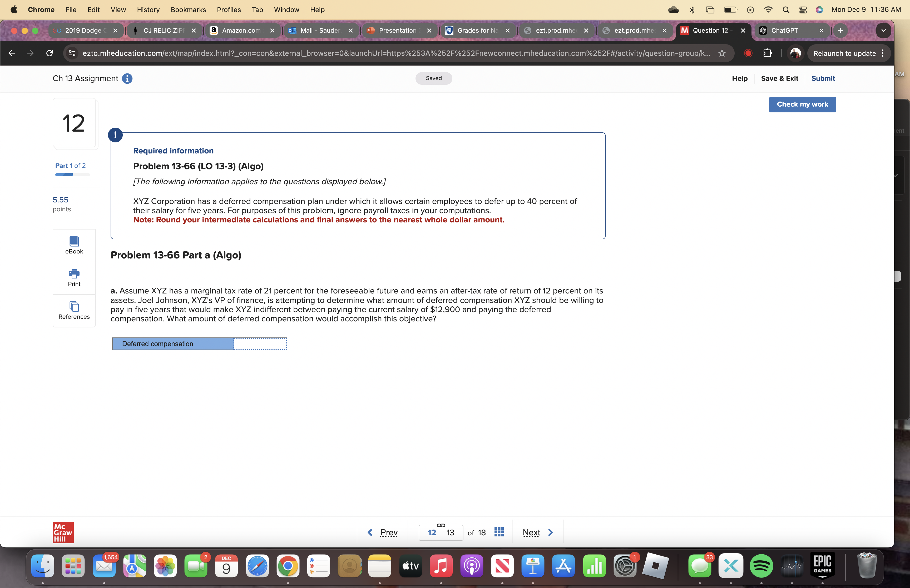Open the question map grid icon
This screenshot has width=910, height=588.
coord(498,531)
